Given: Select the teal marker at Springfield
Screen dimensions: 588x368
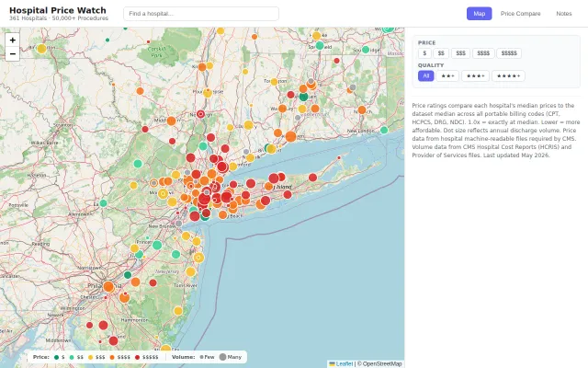Looking at the screenshot, I should [320, 45].
